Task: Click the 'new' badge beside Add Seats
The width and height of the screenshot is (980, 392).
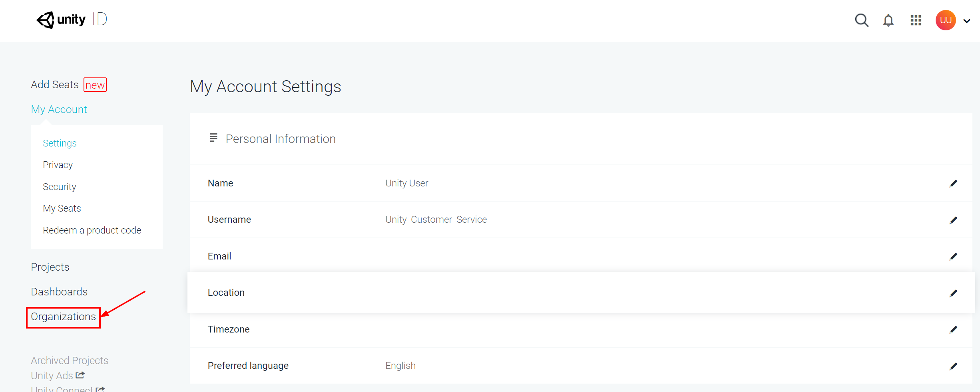Action: [x=95, y=85]
